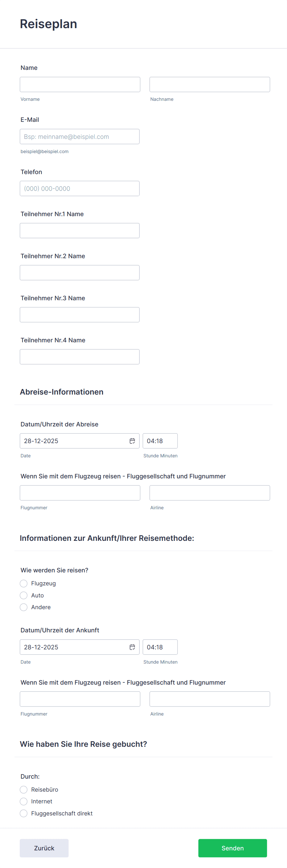Edit the departure time showing 04:18
This screenshot has width=287, height=868.
[160, 441]
